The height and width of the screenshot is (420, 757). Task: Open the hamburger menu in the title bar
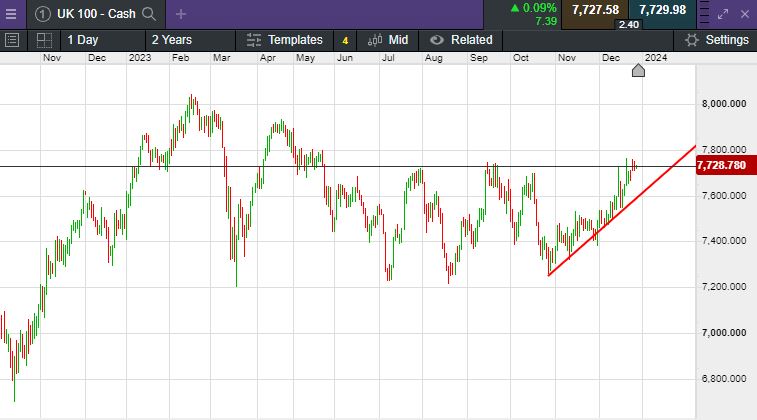(x=11, y=14)
